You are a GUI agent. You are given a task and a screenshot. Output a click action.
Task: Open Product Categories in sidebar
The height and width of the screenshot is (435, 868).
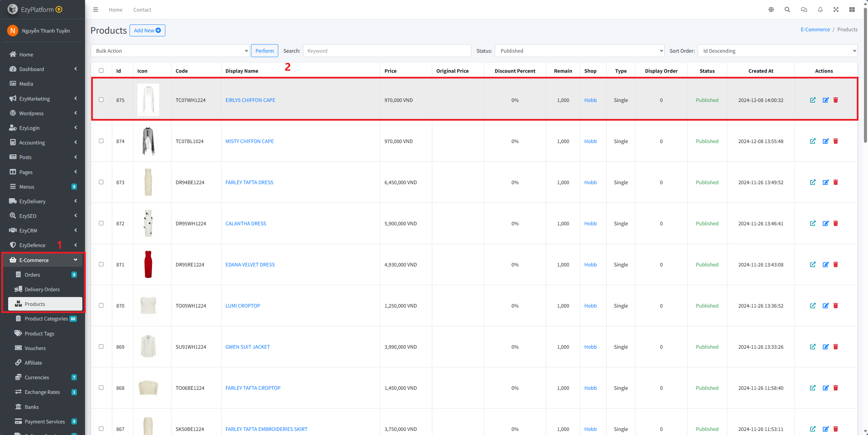click(46, 319)
